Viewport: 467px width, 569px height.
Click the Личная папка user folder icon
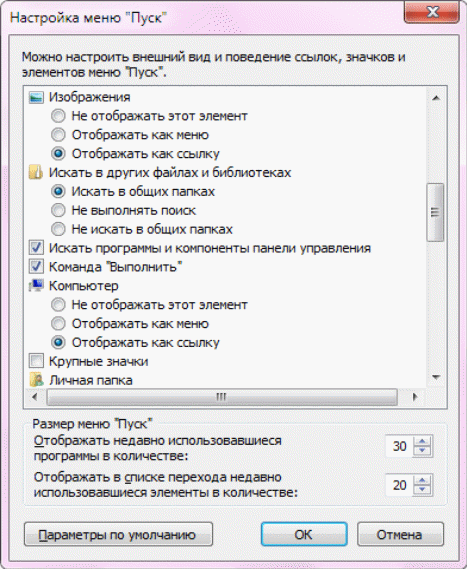click(36, 380)
